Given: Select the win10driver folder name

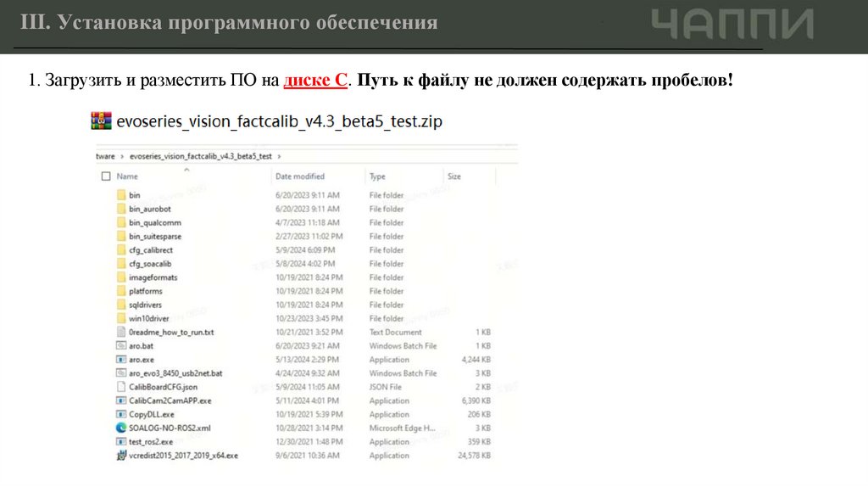Looking at the screenshot, I should click(x=149, y=318).
